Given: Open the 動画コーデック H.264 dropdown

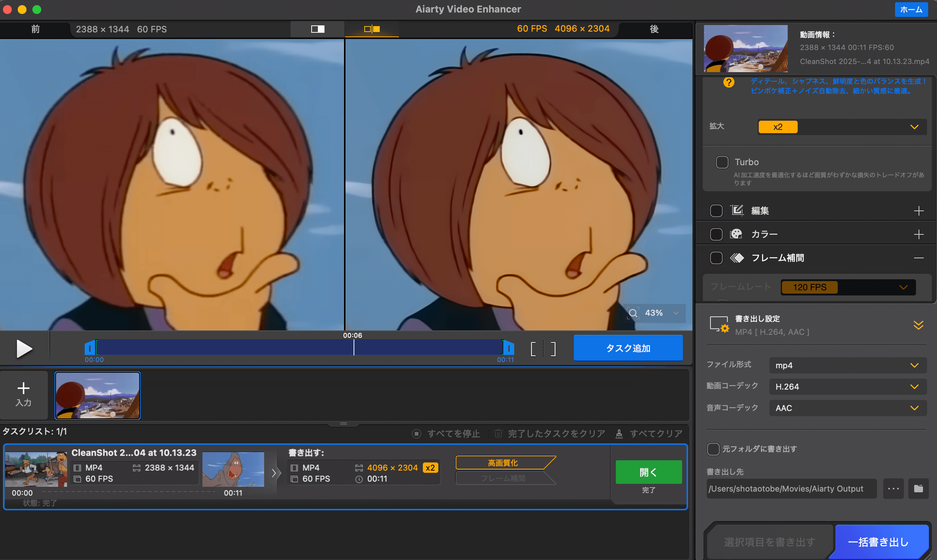Looking at the screenshot, I should point(847,387).
